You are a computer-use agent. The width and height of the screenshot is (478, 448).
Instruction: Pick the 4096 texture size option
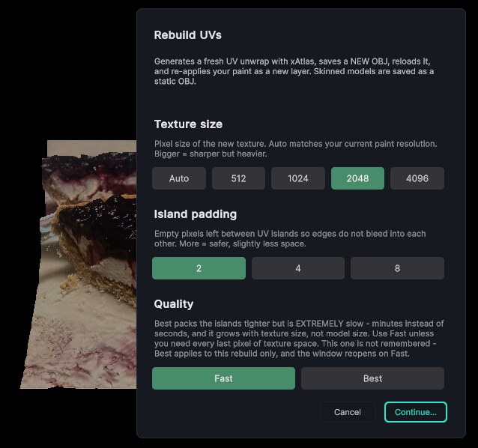pos(417,178)
